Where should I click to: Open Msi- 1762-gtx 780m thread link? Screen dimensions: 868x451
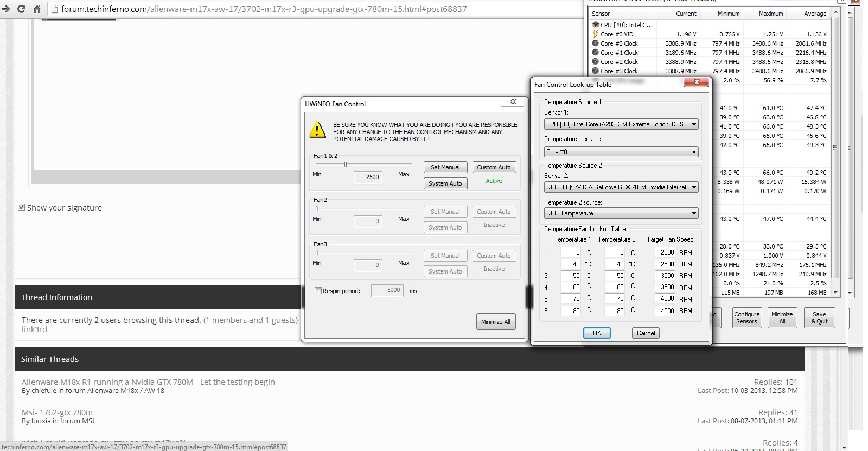pos(57,412)
